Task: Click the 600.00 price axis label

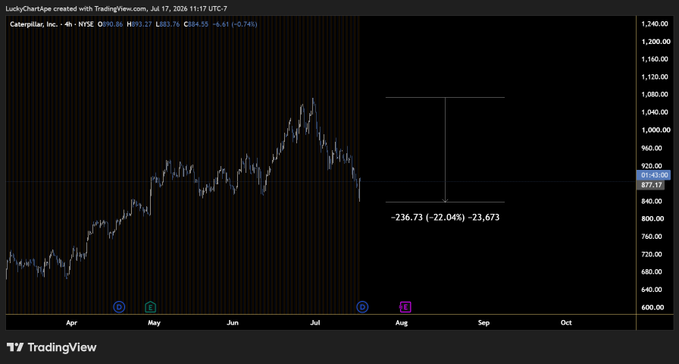Action: coord(652,307)
